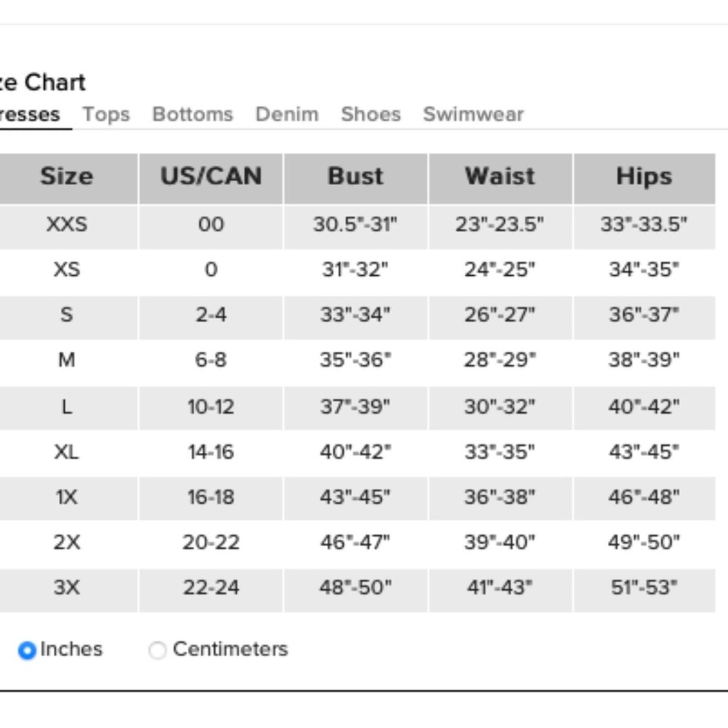Select the Inches radio button

pyautogui.click(x=27, y=650)
